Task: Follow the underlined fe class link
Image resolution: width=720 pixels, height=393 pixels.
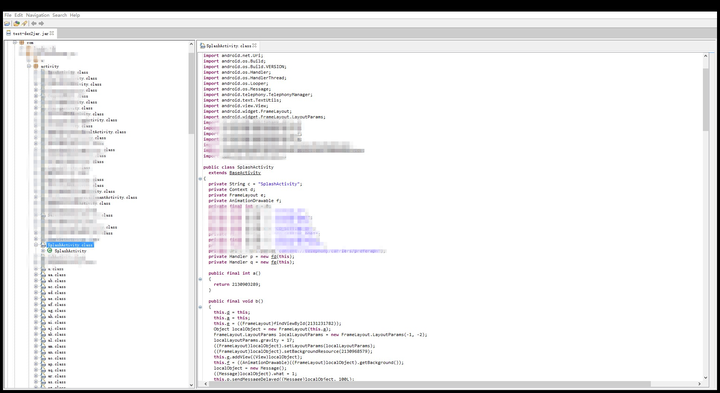Action: tap(273, 262)
